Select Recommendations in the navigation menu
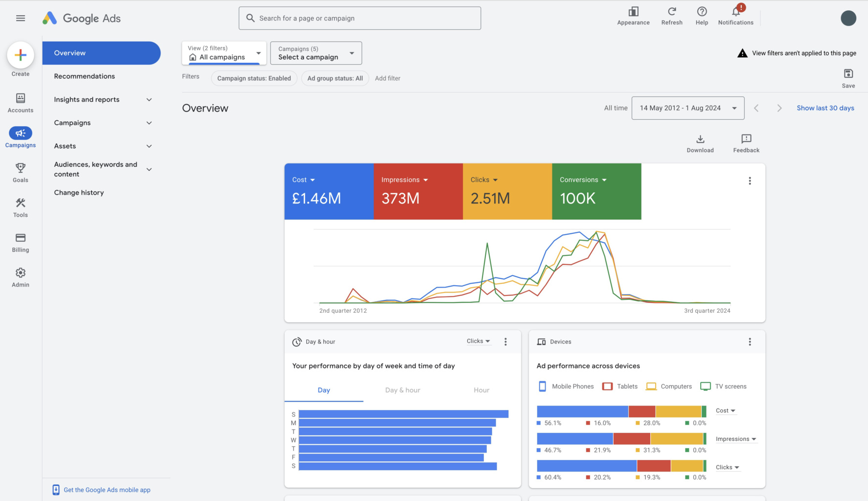This screenshot has width=868, height=501. (84, 76)
